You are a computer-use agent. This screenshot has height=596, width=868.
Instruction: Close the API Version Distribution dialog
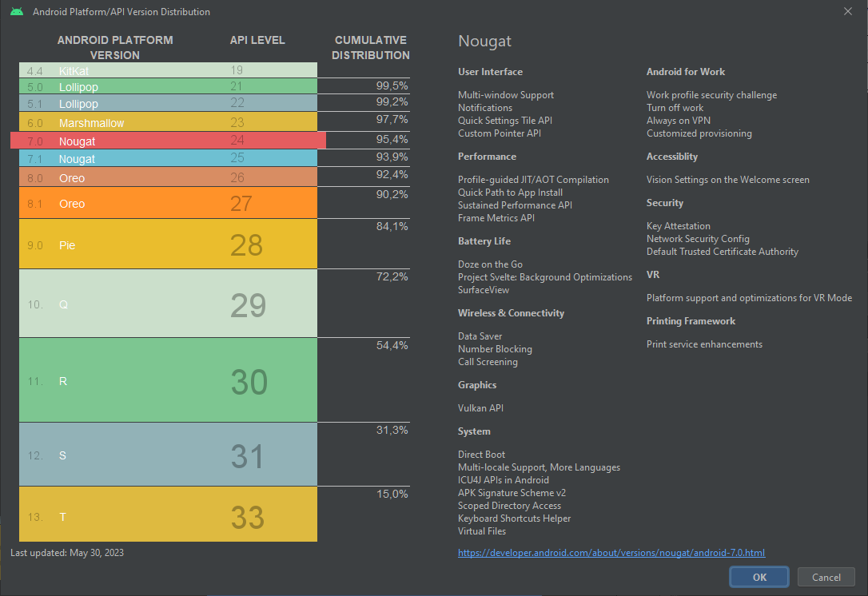(847, 11)
